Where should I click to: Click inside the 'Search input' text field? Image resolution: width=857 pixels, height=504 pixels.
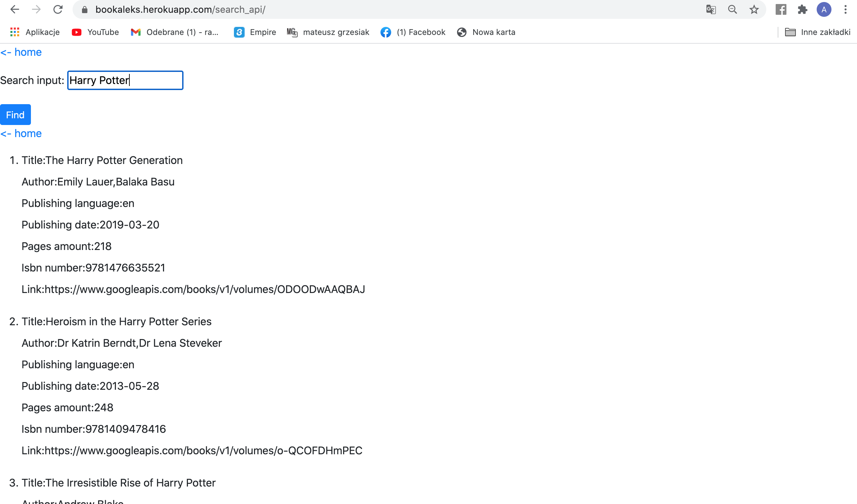tap(125, 80)
